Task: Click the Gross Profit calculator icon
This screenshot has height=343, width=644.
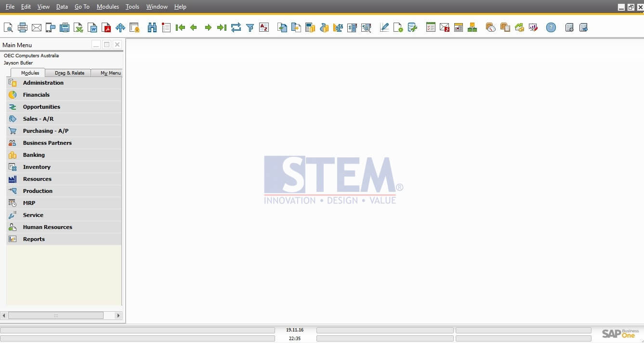Action: coord(310,27)
